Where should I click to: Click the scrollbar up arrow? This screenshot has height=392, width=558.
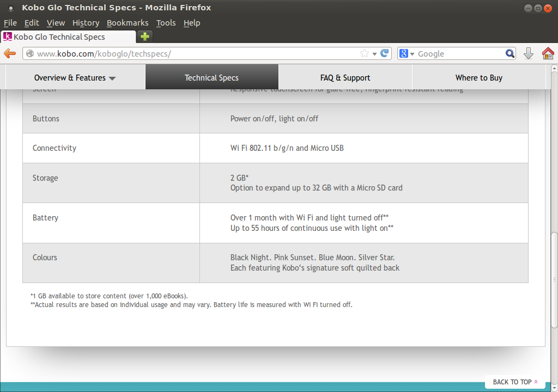[x=554, y=68]
